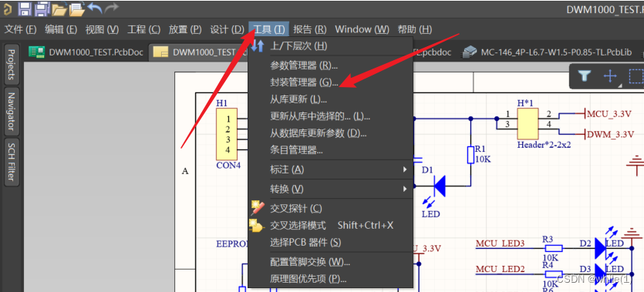Screen dimensions: 644x292
Task: Open the 工程 (C) menu
Action: click(143, 29)
